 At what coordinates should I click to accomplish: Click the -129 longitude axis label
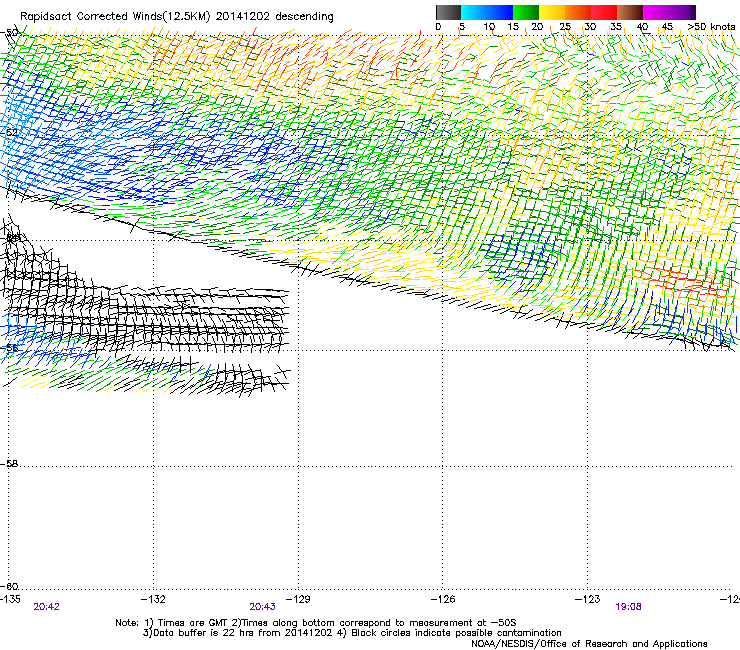pos(298,599)
